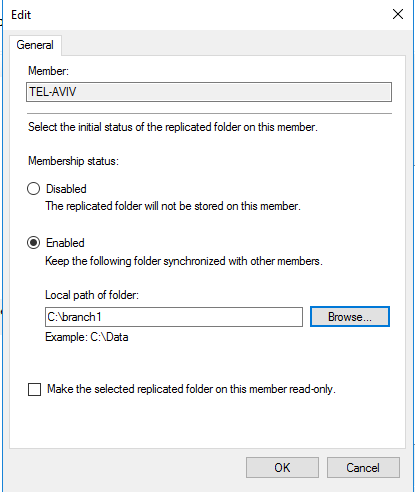Open the General tab
Image resolution: width=415 pixels, height=492 pixels.
pos(35,45)
